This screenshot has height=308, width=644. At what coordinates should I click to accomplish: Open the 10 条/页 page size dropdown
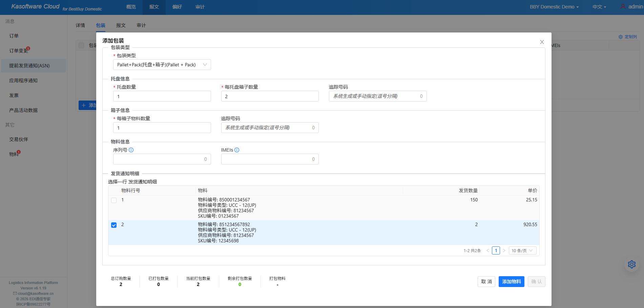click(522, 251)
